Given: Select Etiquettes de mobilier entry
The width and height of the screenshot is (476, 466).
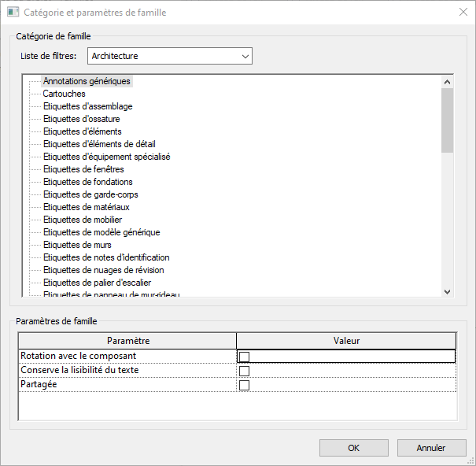Looking at the screenshot, I should [82, 220].
